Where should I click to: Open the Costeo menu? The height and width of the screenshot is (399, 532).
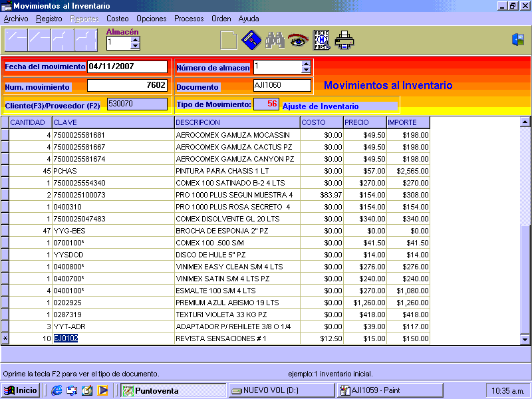click(118, 19)
